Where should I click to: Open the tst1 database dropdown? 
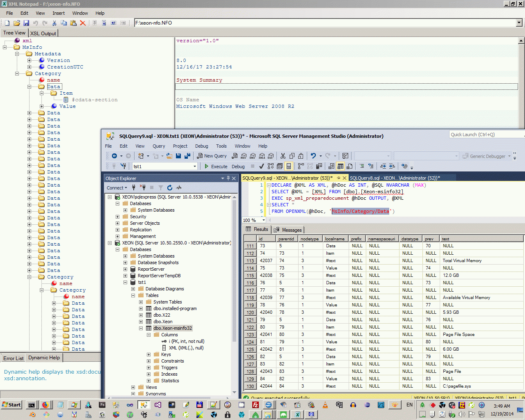pyautogui.click(x=195, y=167)
